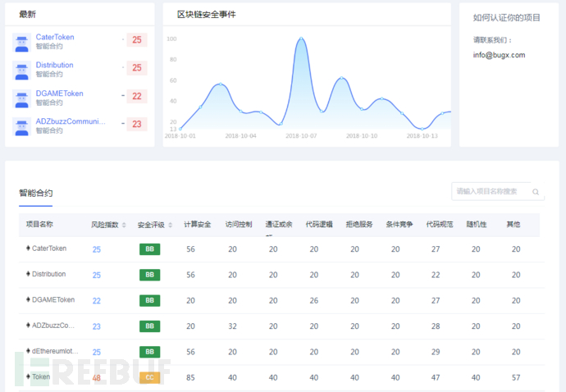
Task: Click CaterToken name in the table
Action: tap(49, 248)
